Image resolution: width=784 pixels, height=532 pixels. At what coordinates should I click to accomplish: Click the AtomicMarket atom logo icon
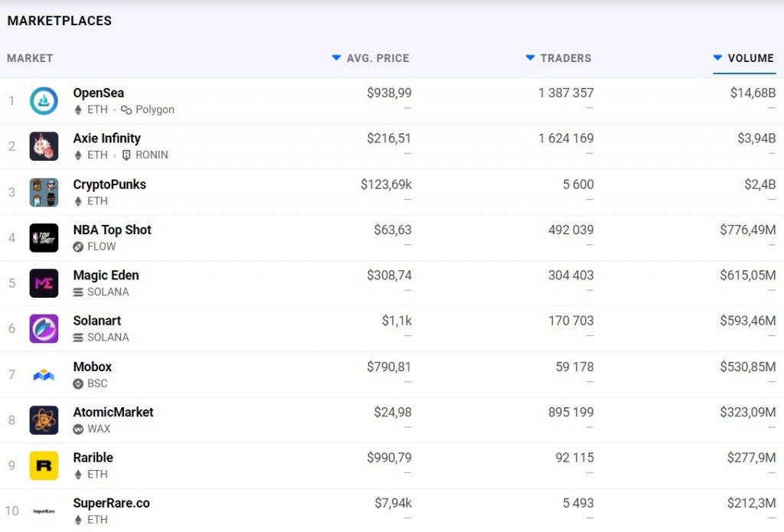(x=44, y=419)
